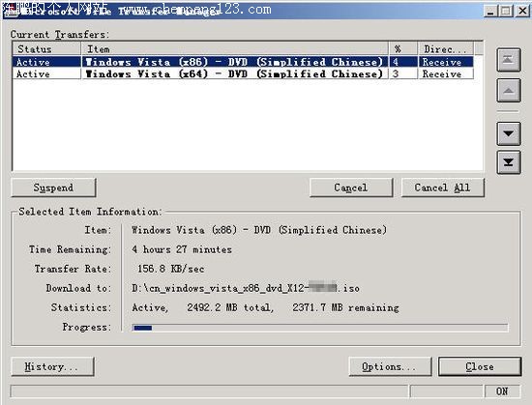This screenshot has height=405, width=532.
Task: Open the Options dialog
Action: click(x=390, y=366)
